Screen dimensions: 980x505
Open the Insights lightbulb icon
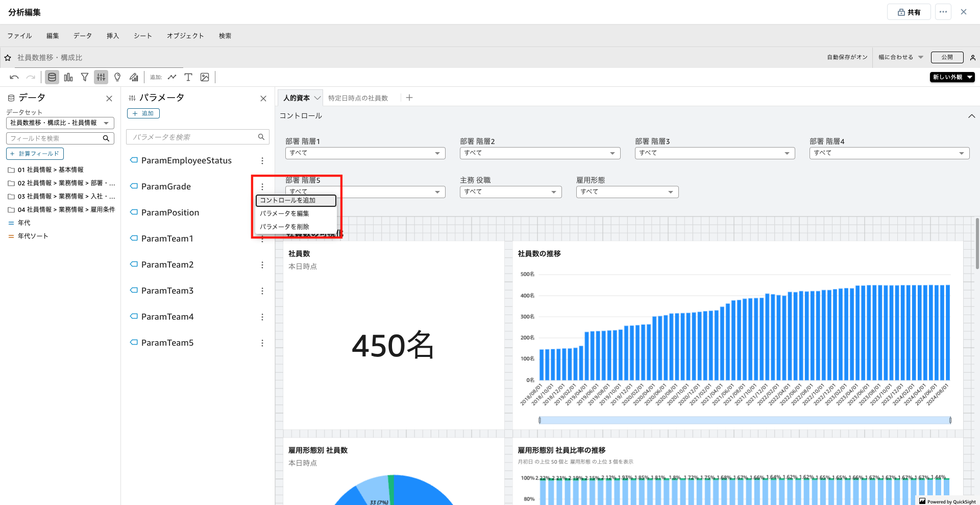click(x=117, y=77)
